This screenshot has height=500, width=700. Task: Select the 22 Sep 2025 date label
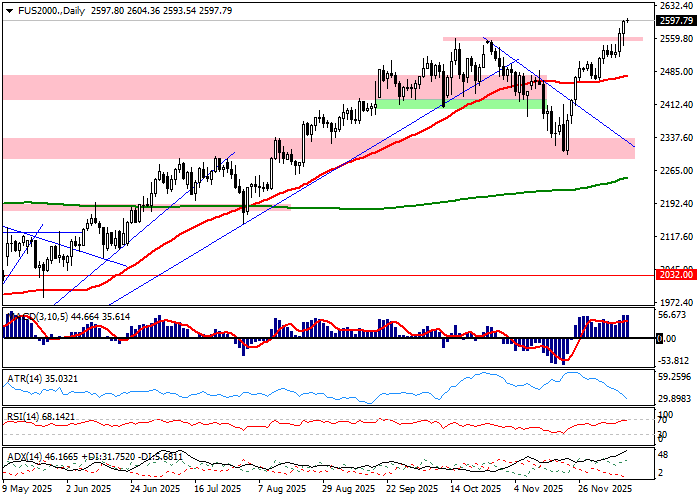(411, 490)
